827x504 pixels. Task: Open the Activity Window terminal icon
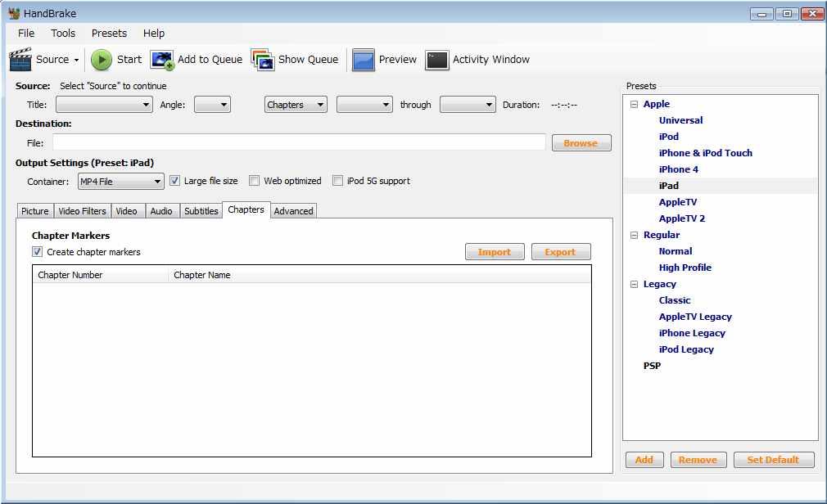click(437, 60)
